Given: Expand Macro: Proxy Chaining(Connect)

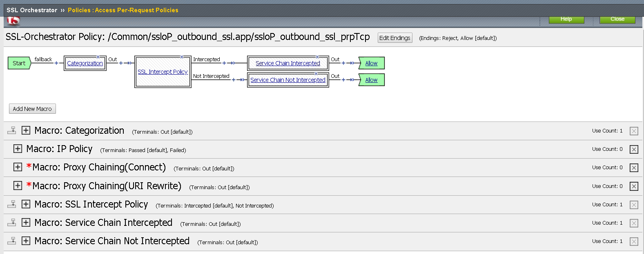Looking at the screenshot, I should coord(18,167).
